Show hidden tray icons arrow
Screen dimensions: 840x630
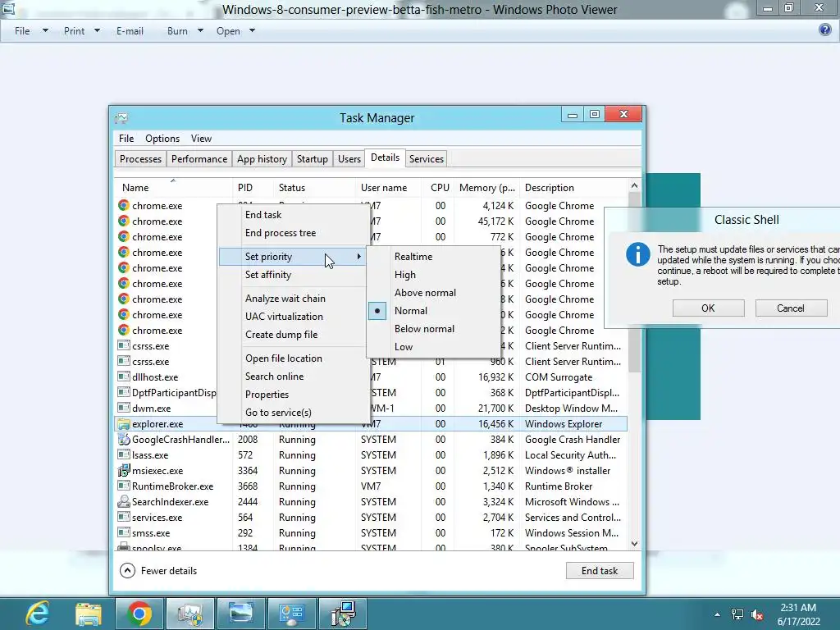click(717, 614)
